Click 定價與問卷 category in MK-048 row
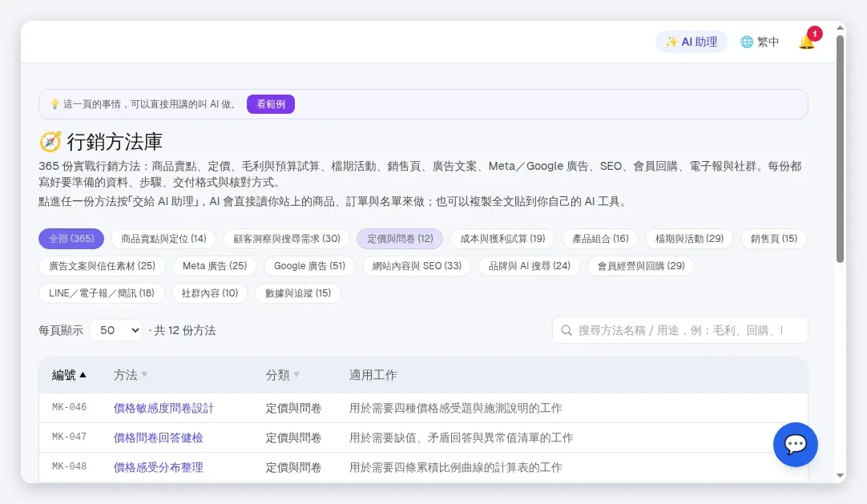This screenshot has height=504, width=867. click(x=293, y=467)
